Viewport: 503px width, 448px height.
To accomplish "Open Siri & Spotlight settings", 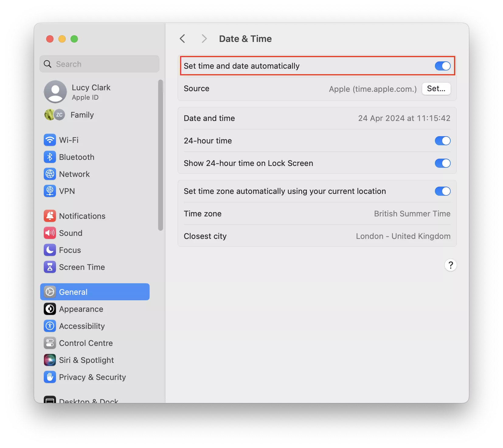I will [86, 360].
